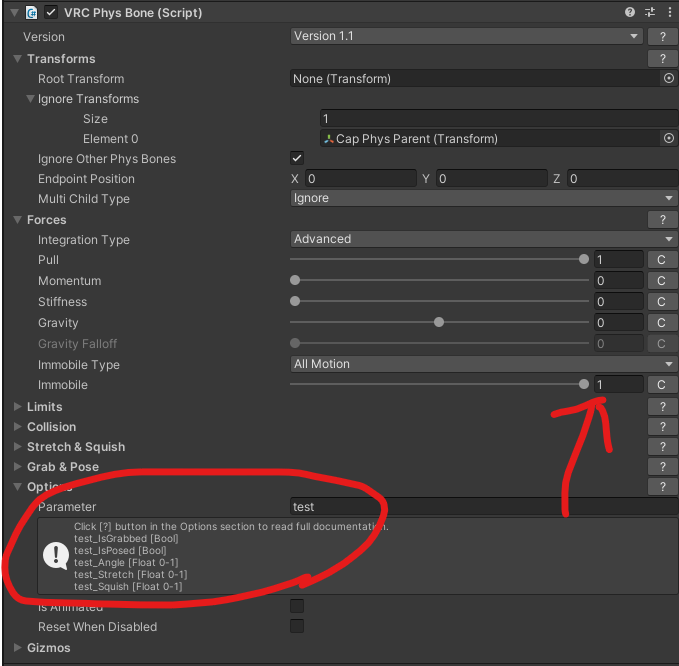Click the Root Transform label
Image resolution: width=679 pixels, height=666 pixels.
click(81, 79)
